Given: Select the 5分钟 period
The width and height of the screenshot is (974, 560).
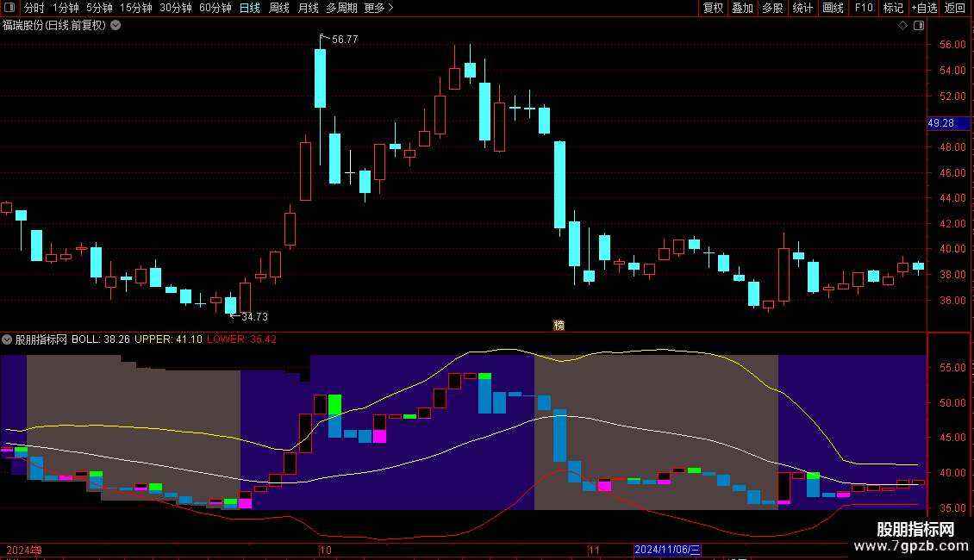Looking at the screenshot, I should pyautogui.click(x=99, y=8).
